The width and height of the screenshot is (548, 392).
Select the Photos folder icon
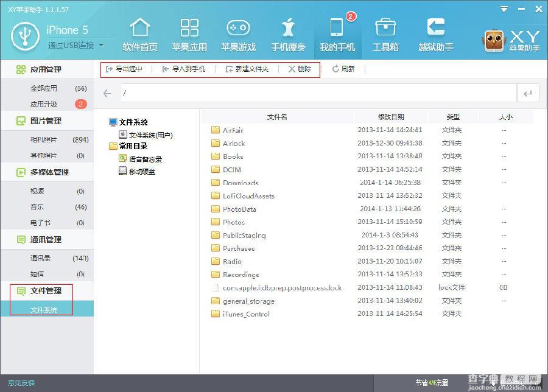(216, 222)
